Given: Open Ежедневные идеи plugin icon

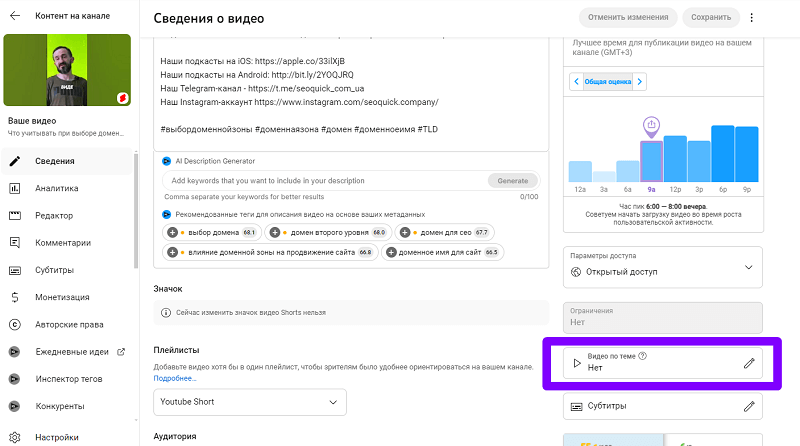Looking at the screenshot, I should point(15,352).
